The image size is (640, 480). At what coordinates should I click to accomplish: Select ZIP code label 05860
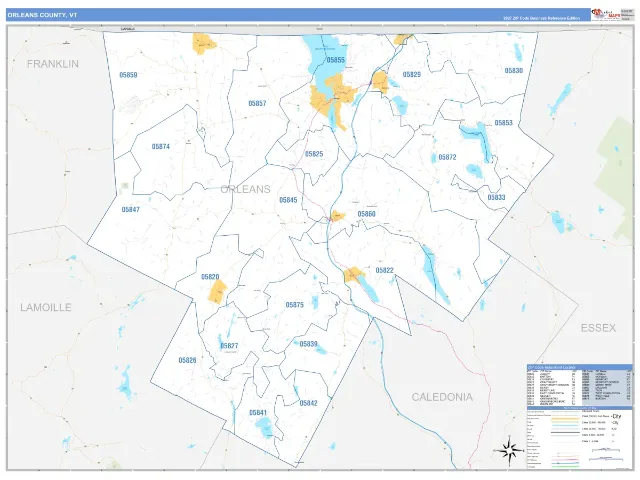366,214
